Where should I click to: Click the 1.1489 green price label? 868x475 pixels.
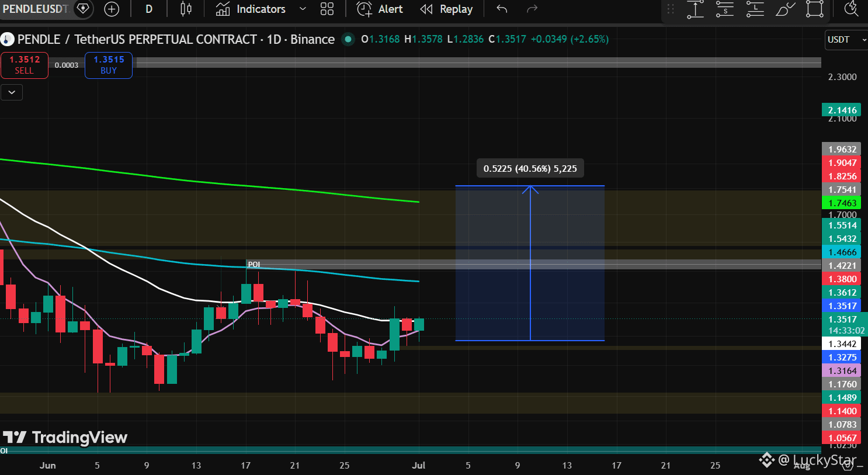click(841, 397)
